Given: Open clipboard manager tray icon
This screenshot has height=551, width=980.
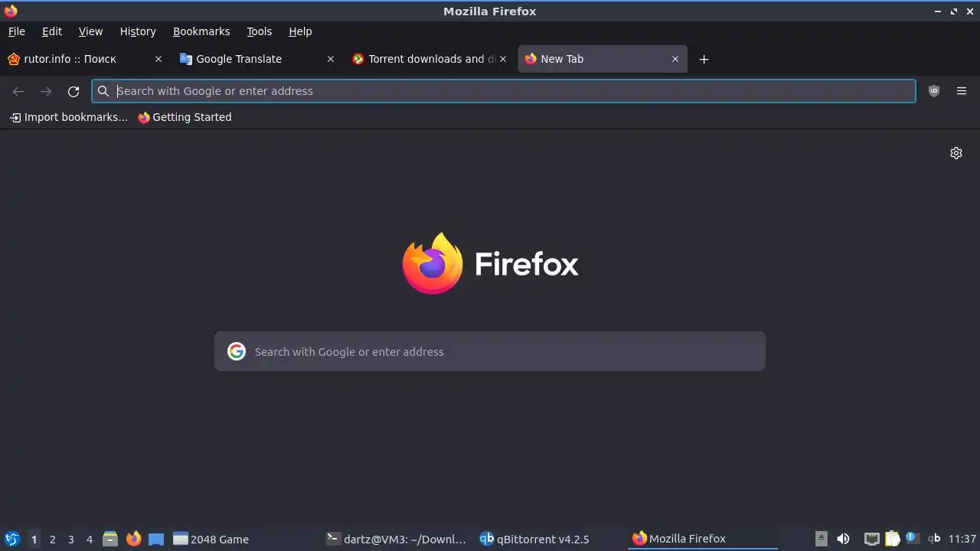Looking at the screenshot, I should pyautogui.click(x=892, y=539).
